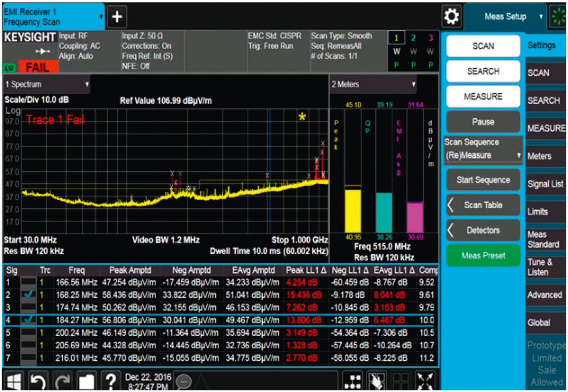Click the plus icon to add screen
Viewport: 568px width, 392px height.
pos(117,17)
